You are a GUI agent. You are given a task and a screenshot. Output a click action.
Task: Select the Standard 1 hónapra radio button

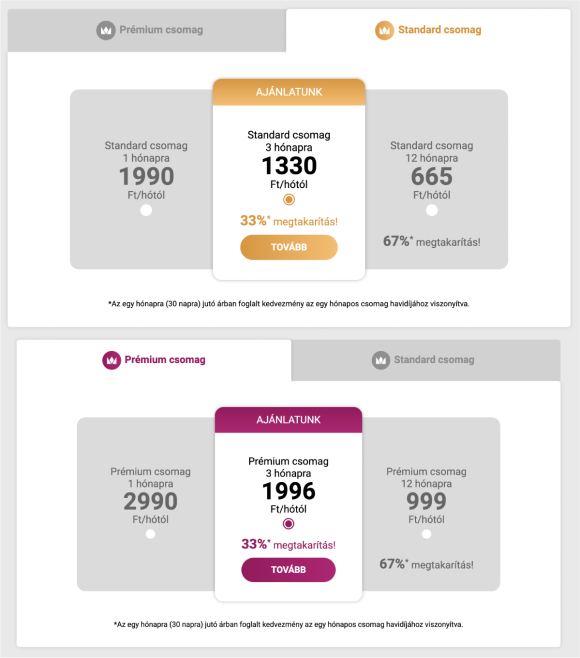coord(146,210)
